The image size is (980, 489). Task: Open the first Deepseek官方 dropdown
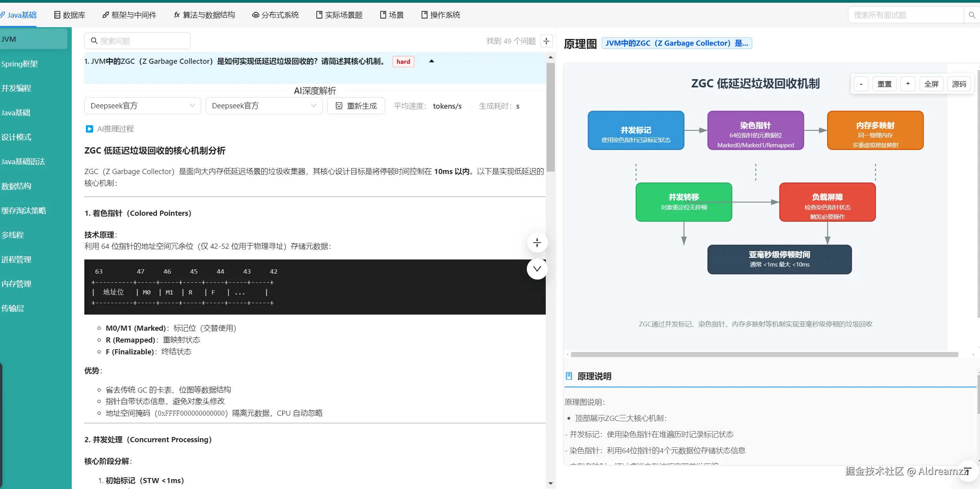pos(143,106)
